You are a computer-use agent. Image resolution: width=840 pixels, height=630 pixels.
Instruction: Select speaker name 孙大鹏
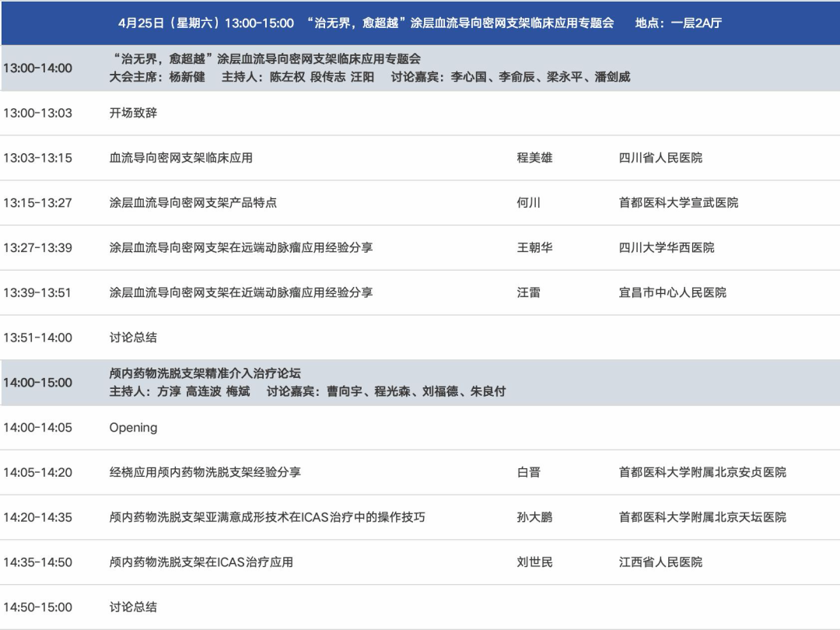coord(534,517)
